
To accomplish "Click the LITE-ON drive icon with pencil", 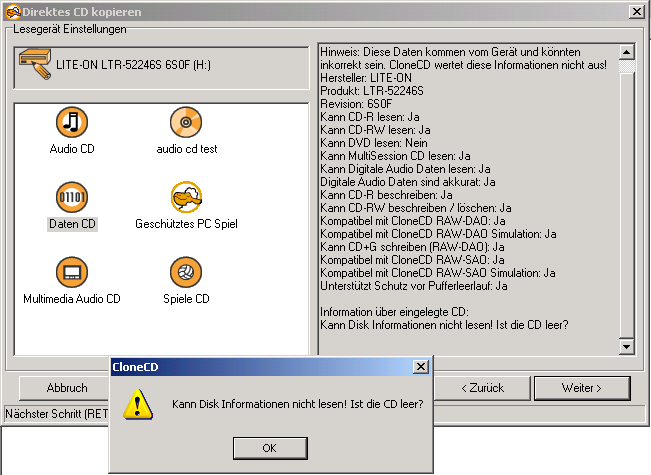I will (x=35, y=64).
